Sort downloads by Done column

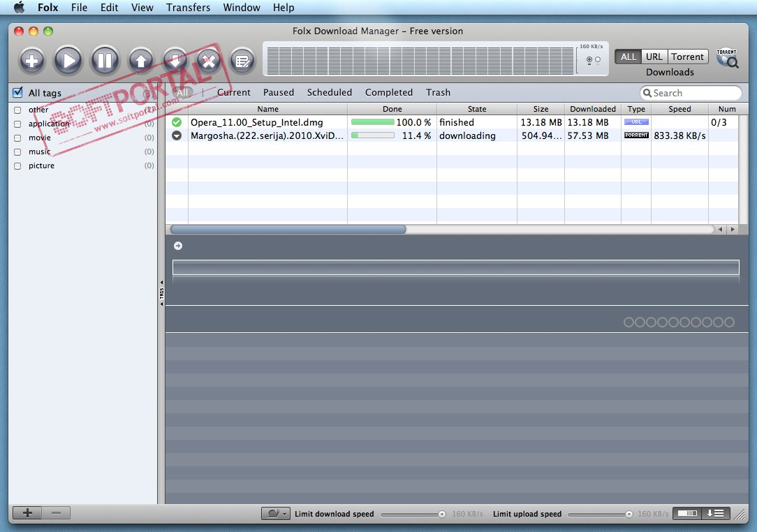coord(392,109)
